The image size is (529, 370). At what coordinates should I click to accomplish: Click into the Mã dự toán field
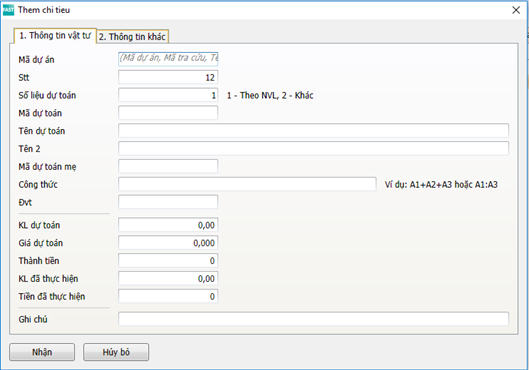(168, 113)
